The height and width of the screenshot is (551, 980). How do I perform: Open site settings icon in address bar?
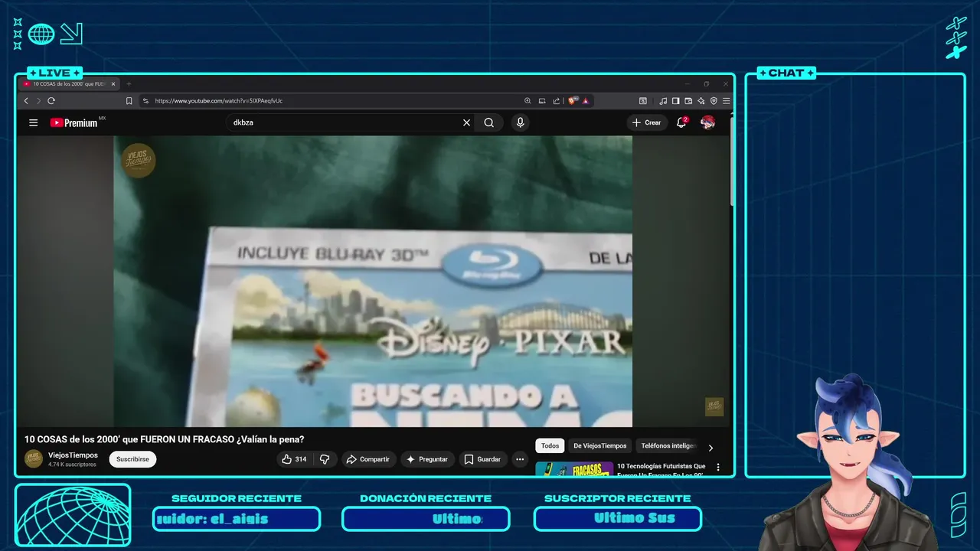[x=145, y=100]
